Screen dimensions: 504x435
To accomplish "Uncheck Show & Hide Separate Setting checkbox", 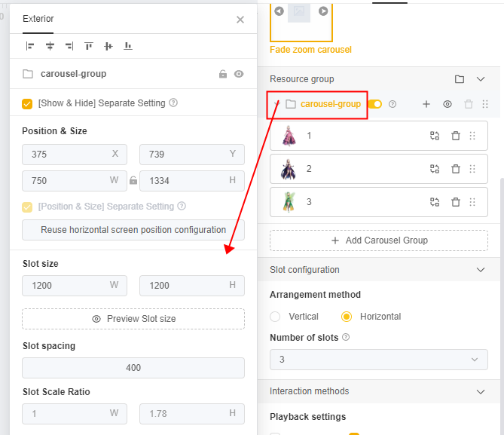I will [x=27, y=104].
